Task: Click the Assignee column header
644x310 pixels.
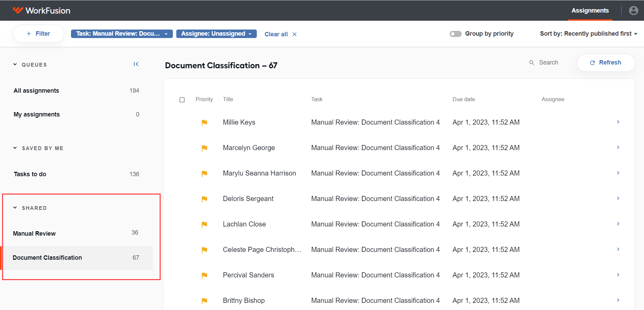Action: tap(553, 99)
